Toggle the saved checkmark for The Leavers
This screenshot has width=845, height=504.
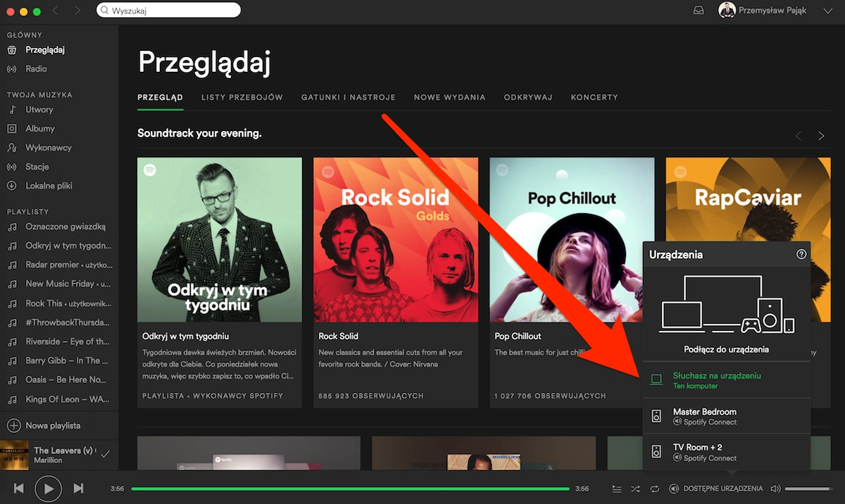[x=105, y=455]
